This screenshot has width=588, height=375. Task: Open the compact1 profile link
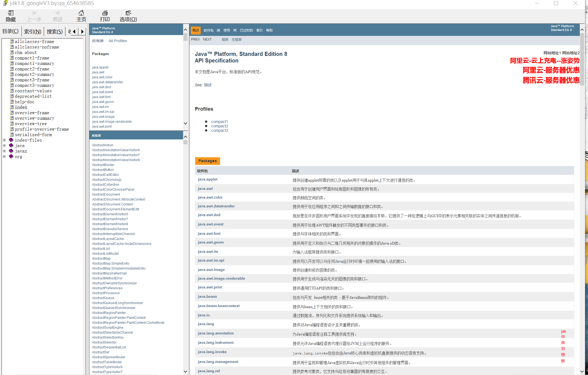click(x=219, y=122)
